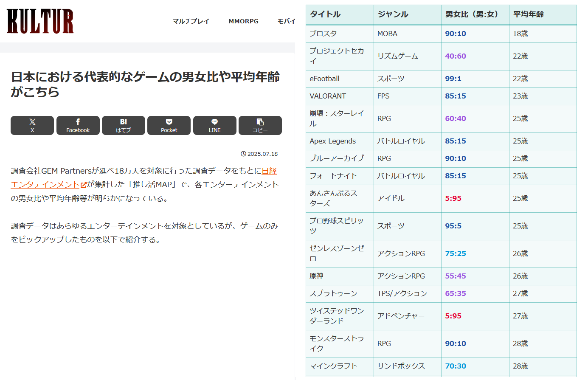
Task: Select the 原神 title cell
Action: 340,276
